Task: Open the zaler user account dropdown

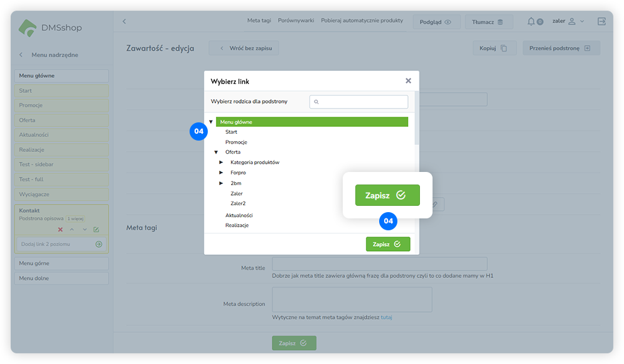Action: [568, 21]
